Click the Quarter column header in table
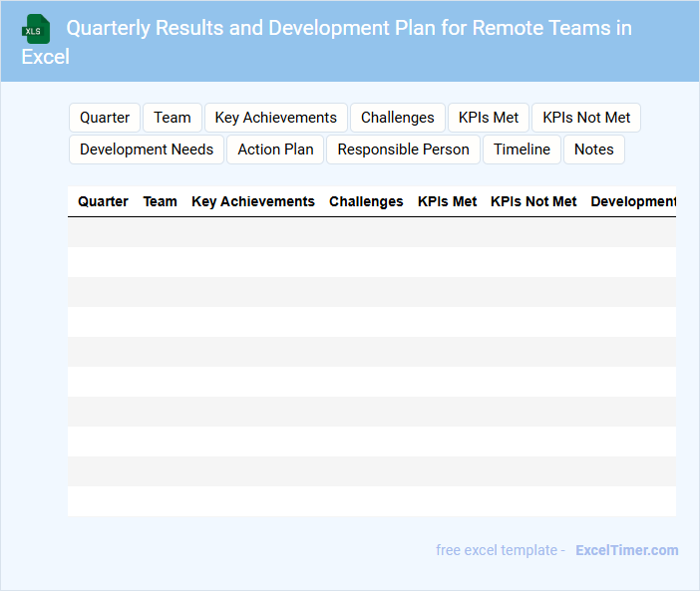 [103, 201]
